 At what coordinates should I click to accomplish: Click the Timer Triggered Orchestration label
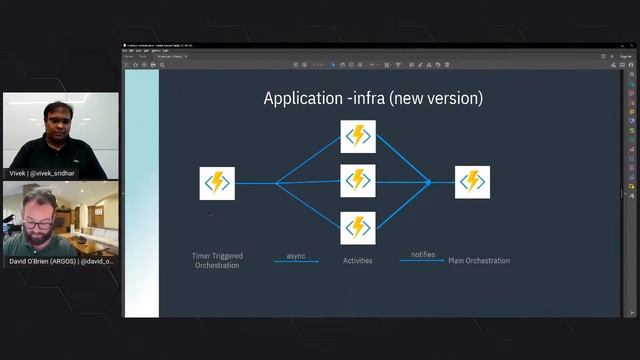tap(217, 260)
